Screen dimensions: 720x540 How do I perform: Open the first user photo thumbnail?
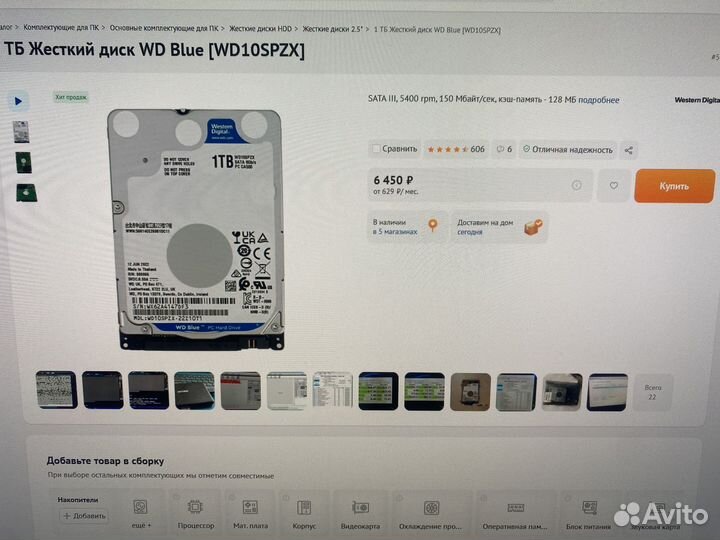point(56,390)
